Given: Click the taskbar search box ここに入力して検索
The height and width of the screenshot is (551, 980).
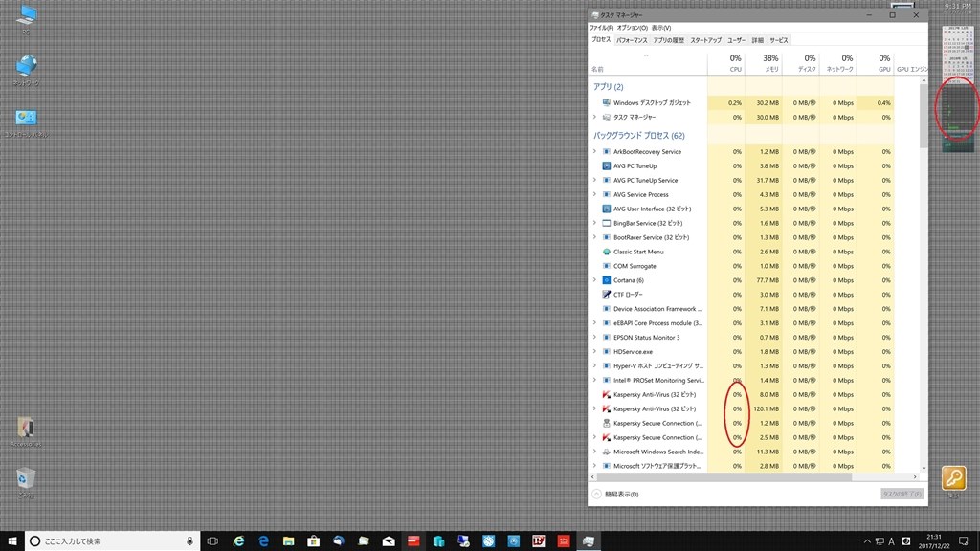Looking at the screenshot, I should pyautogui.click(x=113, y=541).
